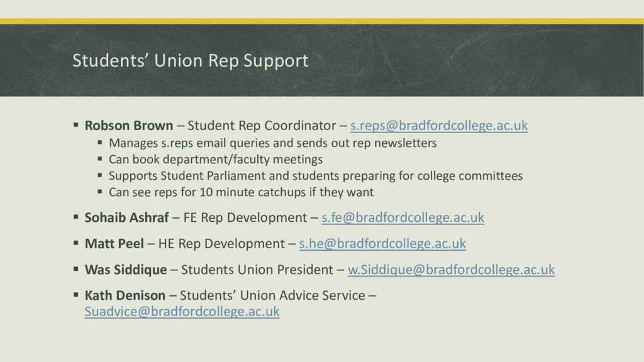Select the Matt Peel name text
Screen dimensions: 644x362
click(114, 244)
